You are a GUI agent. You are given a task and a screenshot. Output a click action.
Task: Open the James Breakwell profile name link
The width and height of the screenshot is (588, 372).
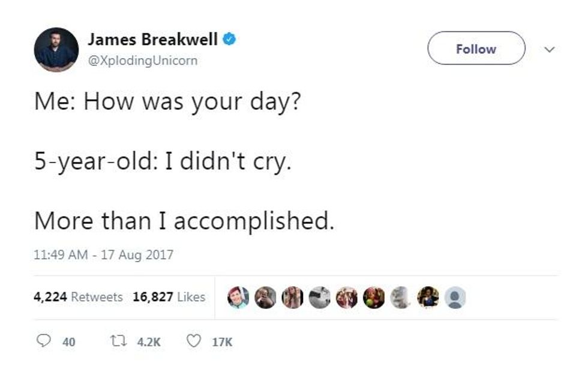coord(153,40)
